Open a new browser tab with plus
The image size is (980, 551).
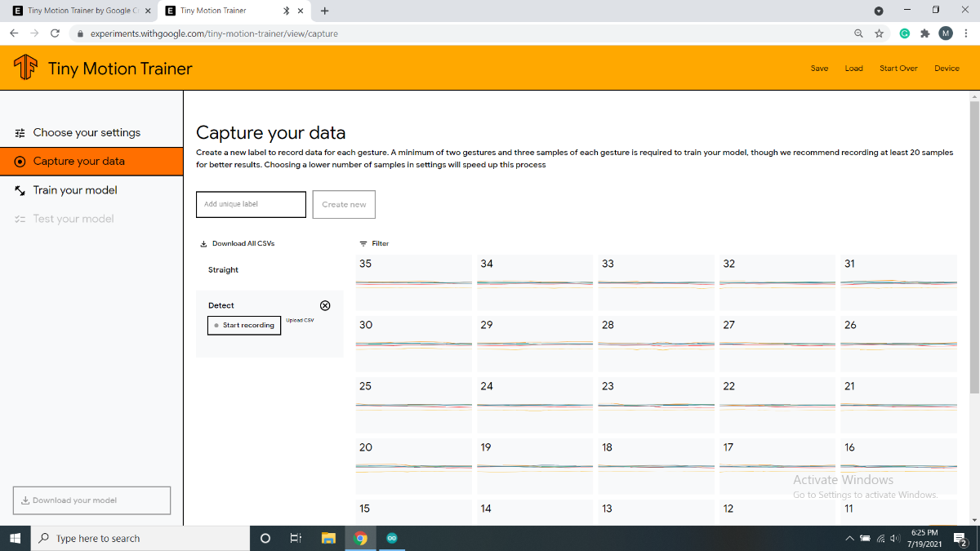pos(325,11)
